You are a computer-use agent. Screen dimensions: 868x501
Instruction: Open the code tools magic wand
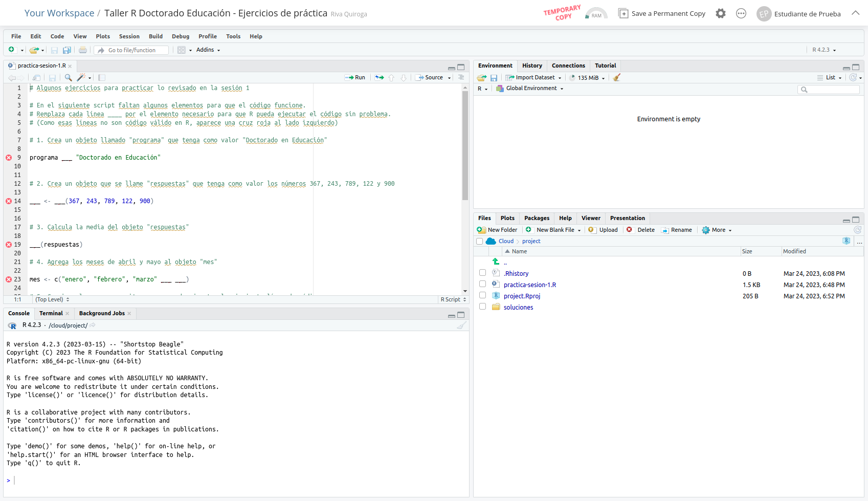pyautogui.click(x=81, y=78)
